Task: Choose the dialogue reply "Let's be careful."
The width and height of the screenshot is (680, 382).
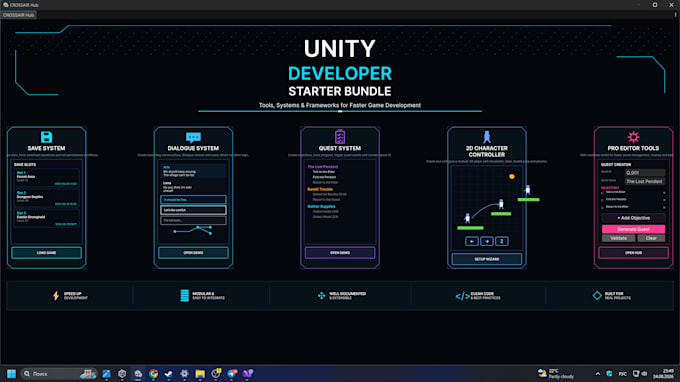Action: [x=193, y=210]
